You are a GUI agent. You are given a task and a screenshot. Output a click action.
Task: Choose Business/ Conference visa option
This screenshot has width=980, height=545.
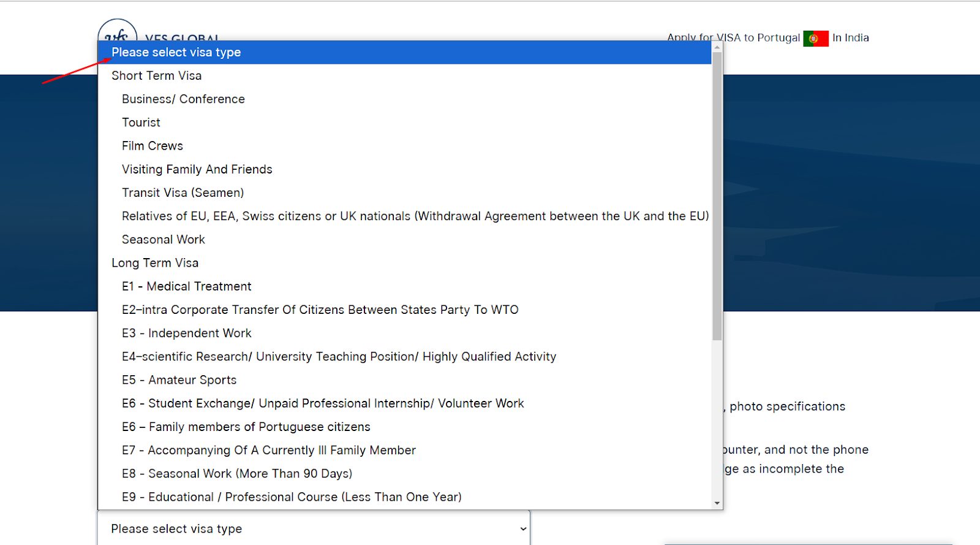tap(404, 99)
